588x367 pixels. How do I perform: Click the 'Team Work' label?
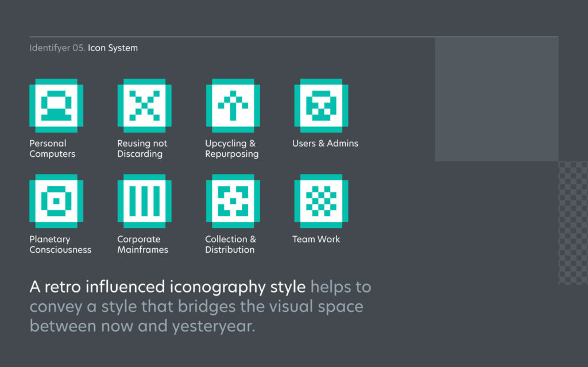[316, 239]
